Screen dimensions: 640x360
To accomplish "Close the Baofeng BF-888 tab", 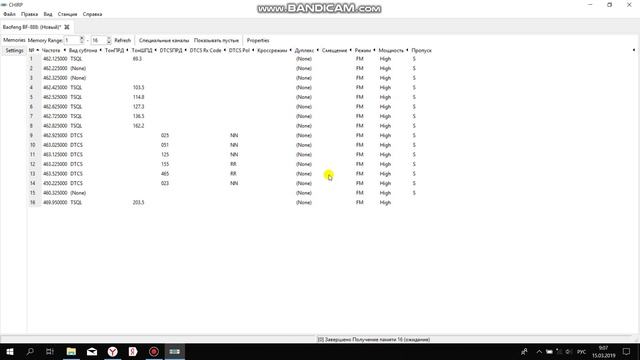I will (67, 27).
